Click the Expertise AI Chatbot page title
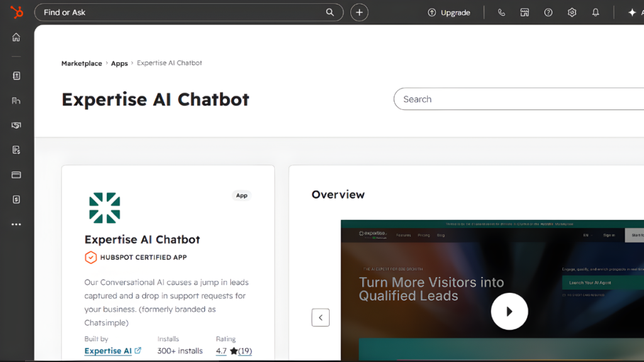644x362 pixels. coord(155,99)
